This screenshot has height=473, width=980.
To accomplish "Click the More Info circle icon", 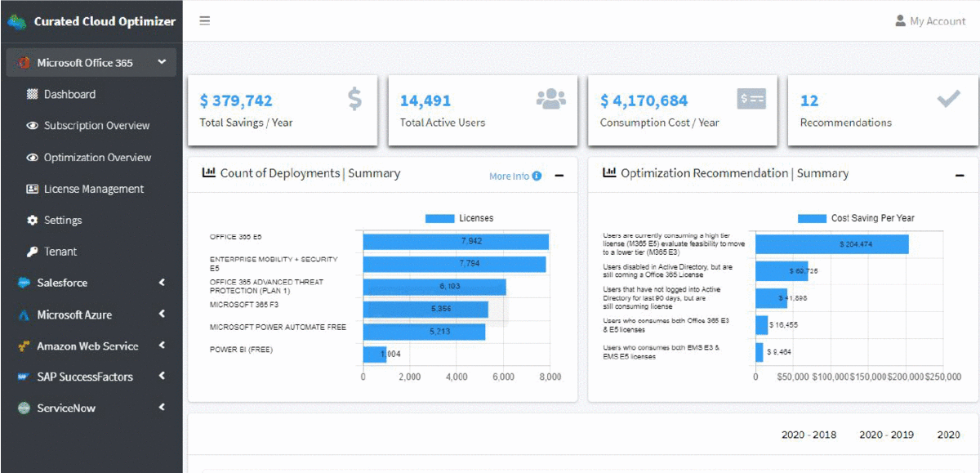I will 537,176.
